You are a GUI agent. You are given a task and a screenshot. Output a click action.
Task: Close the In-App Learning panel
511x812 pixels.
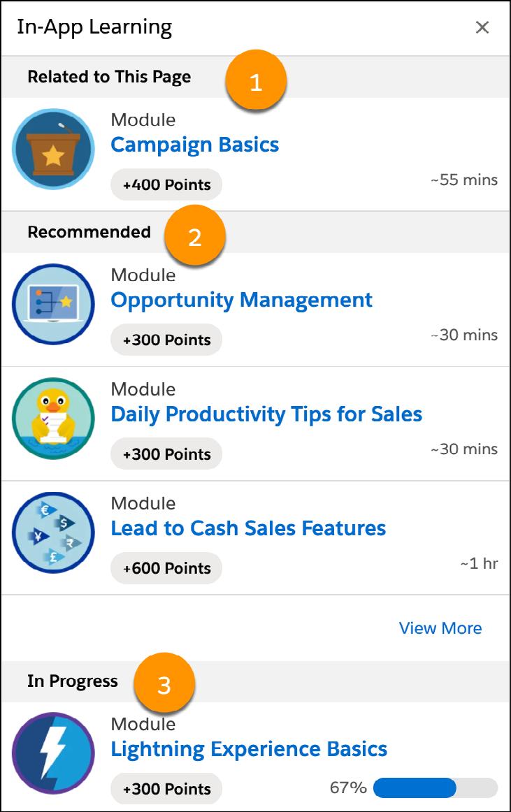tap(482, 27)
